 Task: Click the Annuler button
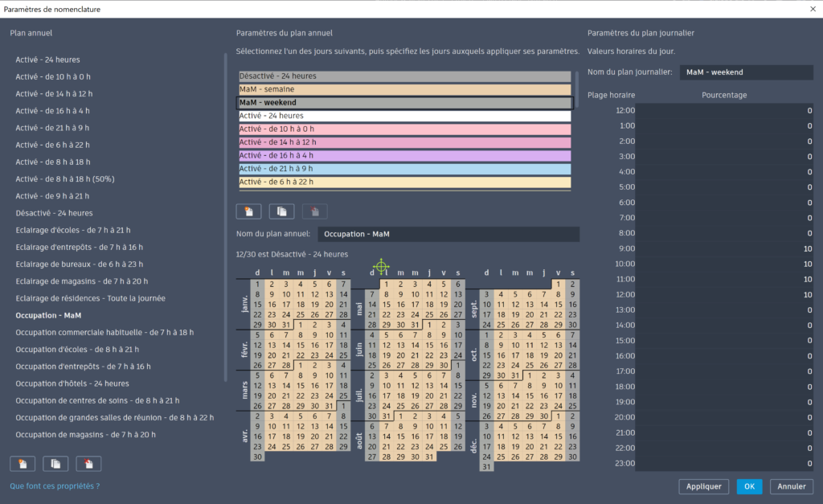[x=791, y=486]
